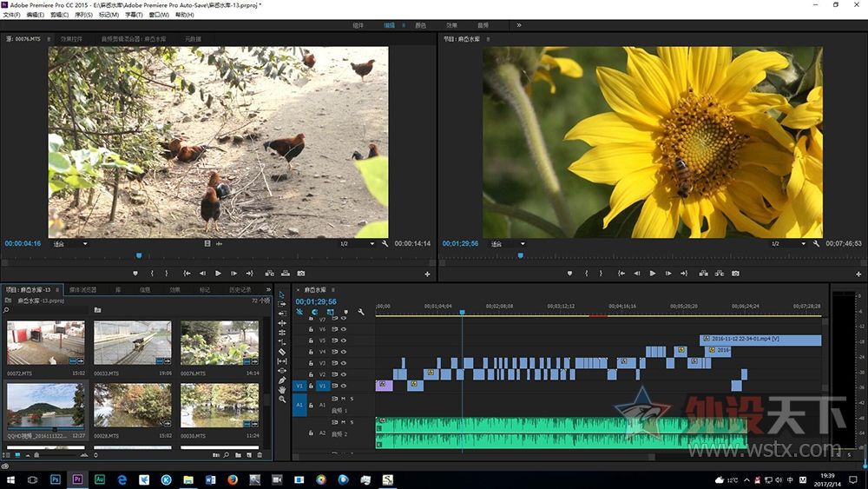
Task: Hide track V3 using its eye icon
Action: click(344, 363)
